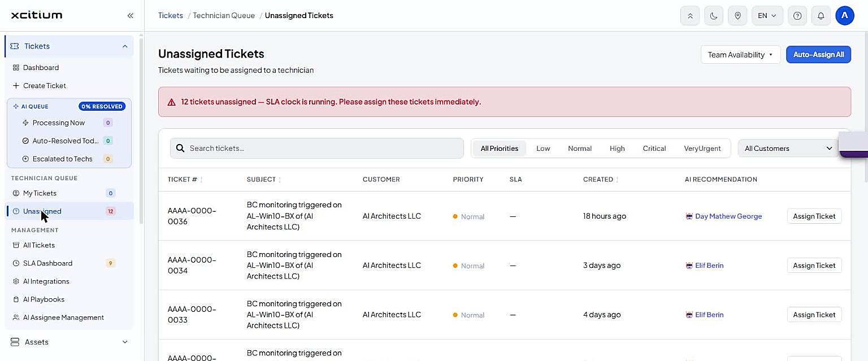The height and width of the screenshot is (361, 868).
Task: Click Tickets breadcrumb link
Action: pyautogui.click(x=171, y=15)
